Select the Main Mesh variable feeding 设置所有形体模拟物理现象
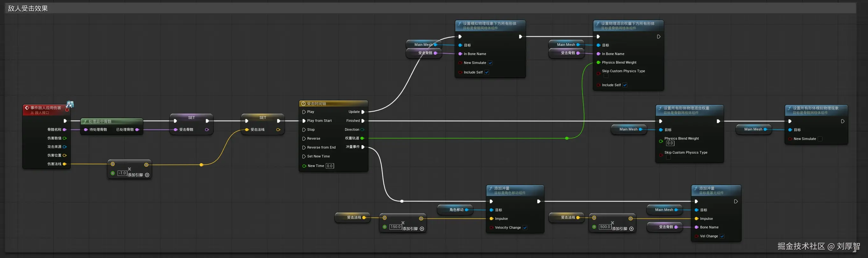868x258 pixels. pos(754,129)
